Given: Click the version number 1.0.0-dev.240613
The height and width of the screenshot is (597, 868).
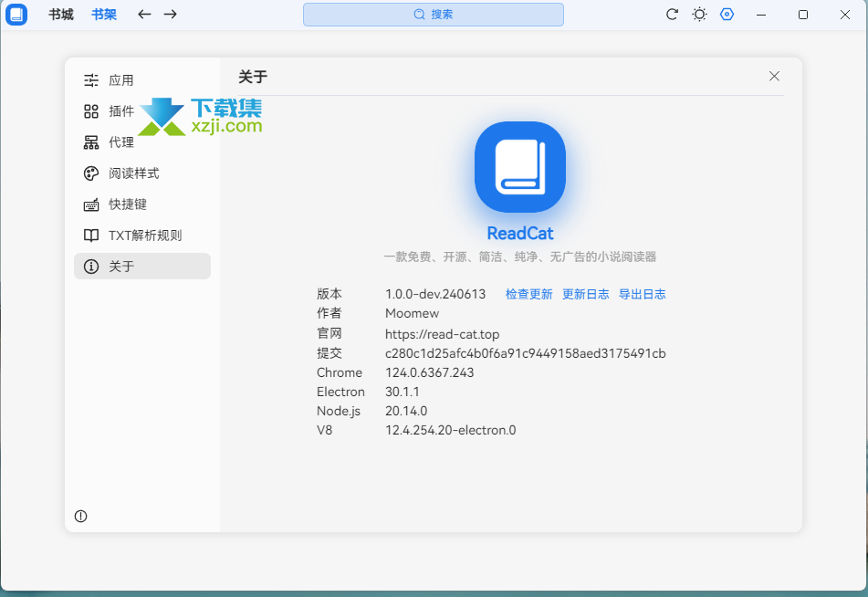Looking at the screenshot, I should (435, 294).
